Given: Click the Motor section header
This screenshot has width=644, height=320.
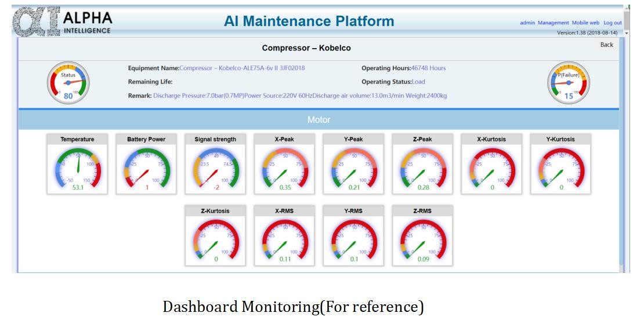Looking at the screenshot, I should (x=319, y=120).
